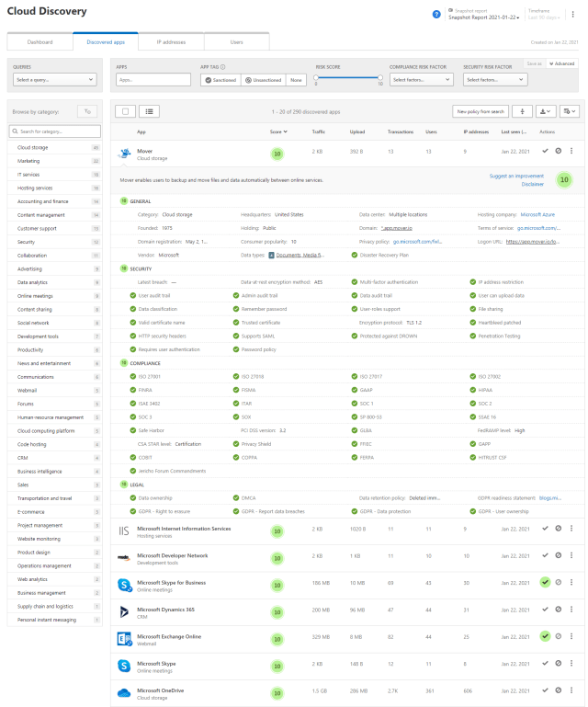Viewport: 588px width, 707px height.
Task: Sanction the Mover app with checkmark
Action: 545,151
